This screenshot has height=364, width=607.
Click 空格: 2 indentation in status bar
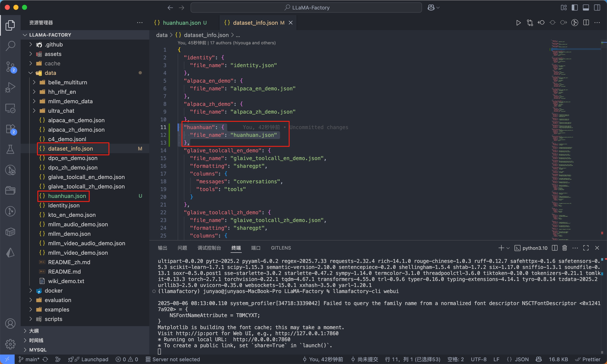tap(455, 359)
